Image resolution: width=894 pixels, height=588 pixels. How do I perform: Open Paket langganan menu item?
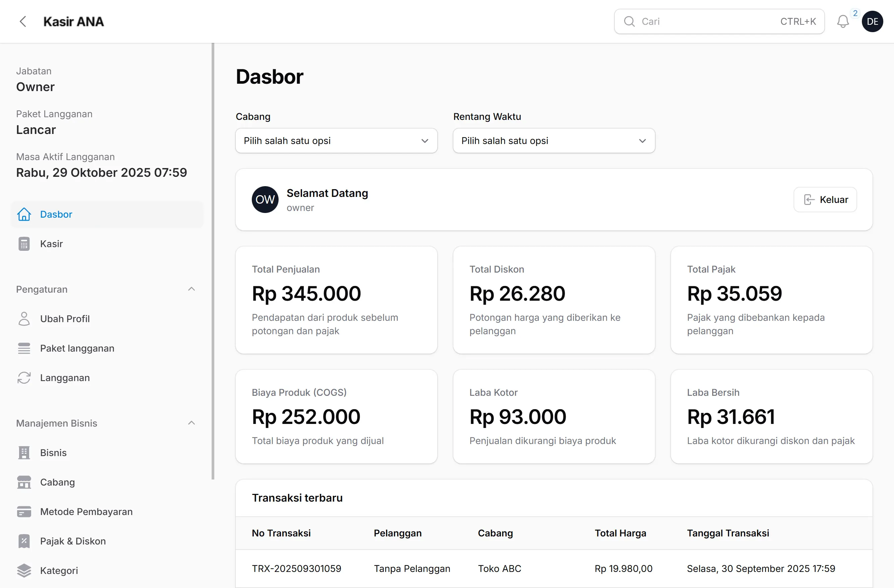(77, 348)
